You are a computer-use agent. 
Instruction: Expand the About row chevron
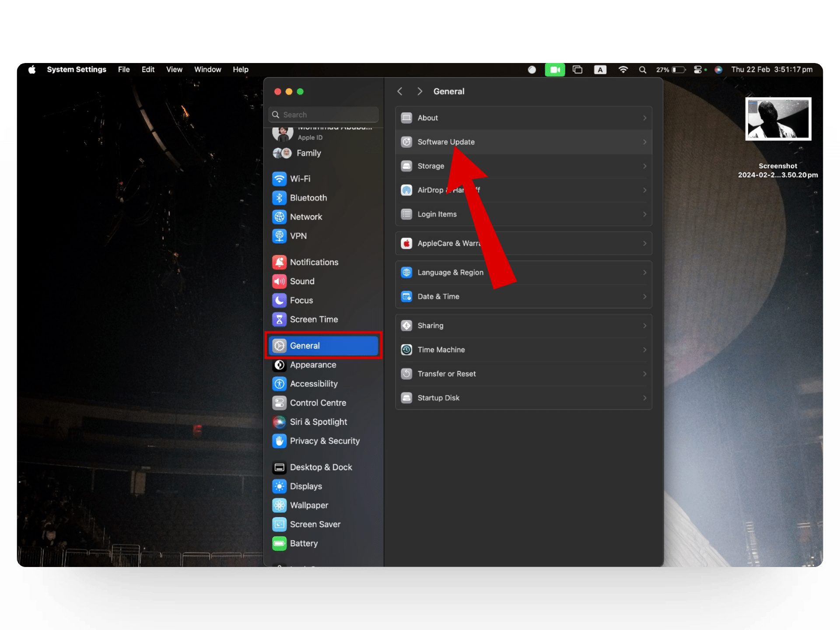pos(644,118)
